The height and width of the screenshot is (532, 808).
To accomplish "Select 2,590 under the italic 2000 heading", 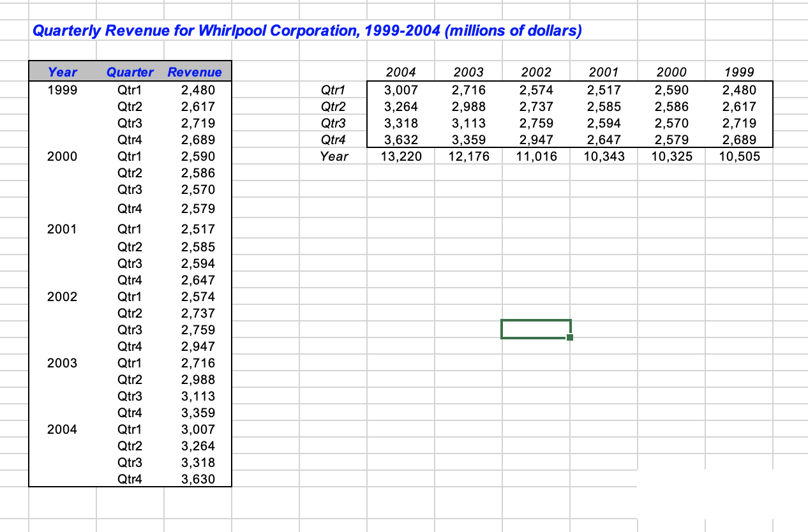I will (671, 90).
